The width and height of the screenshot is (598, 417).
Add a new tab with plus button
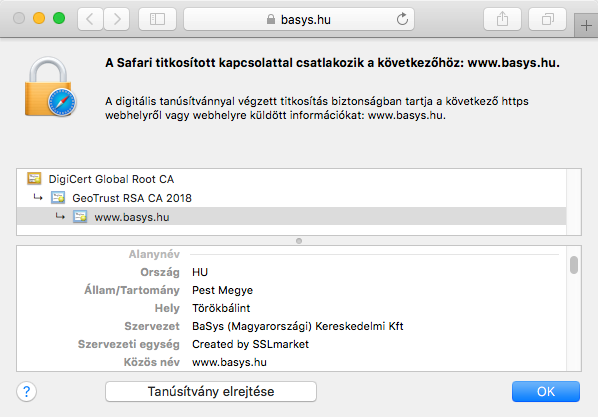click(x=586, y=26)
